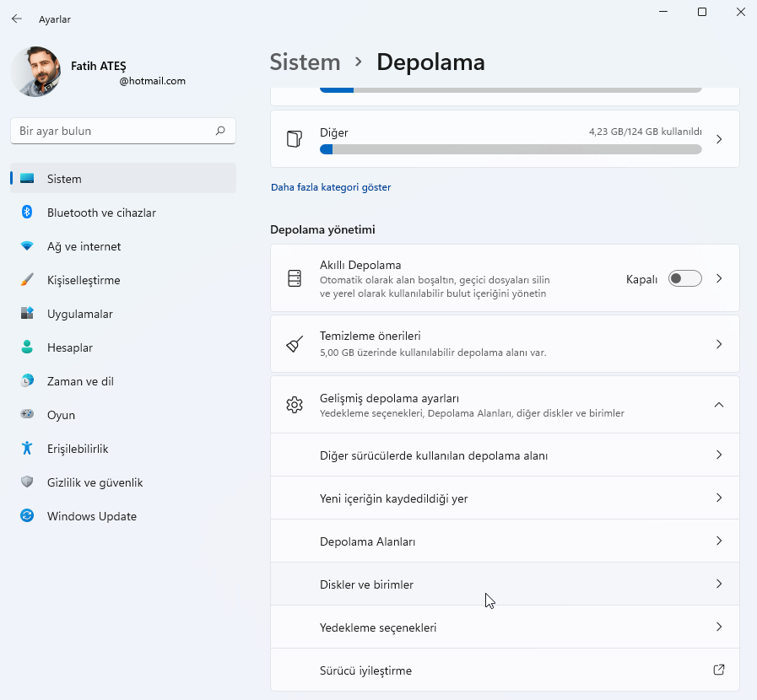The image size is (757, 700).
Task: Click the Bir ayar bulun search field
Action: (122, 131)
